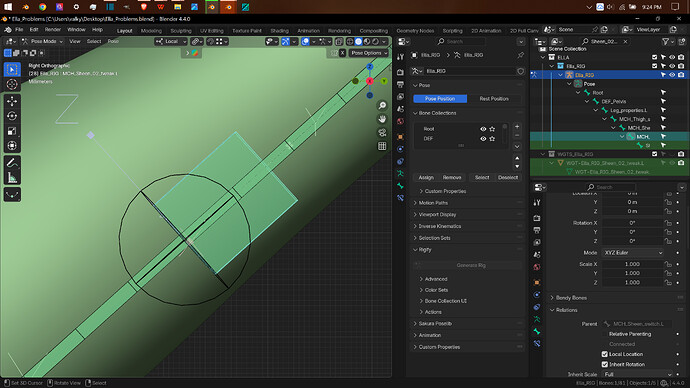Click the red X axis gizmo
Image resolution: width=690 pixels, height=388 pixels.
[370, 81]
